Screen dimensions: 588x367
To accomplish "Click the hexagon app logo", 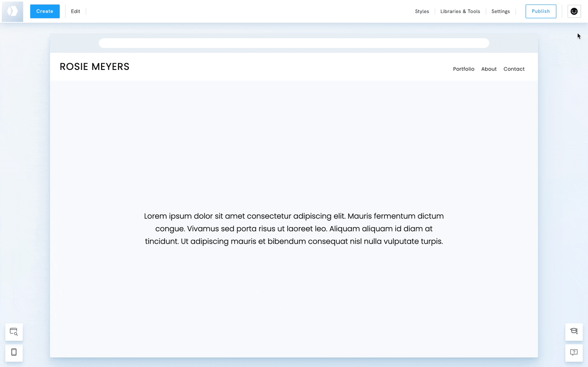I will 13,11.
